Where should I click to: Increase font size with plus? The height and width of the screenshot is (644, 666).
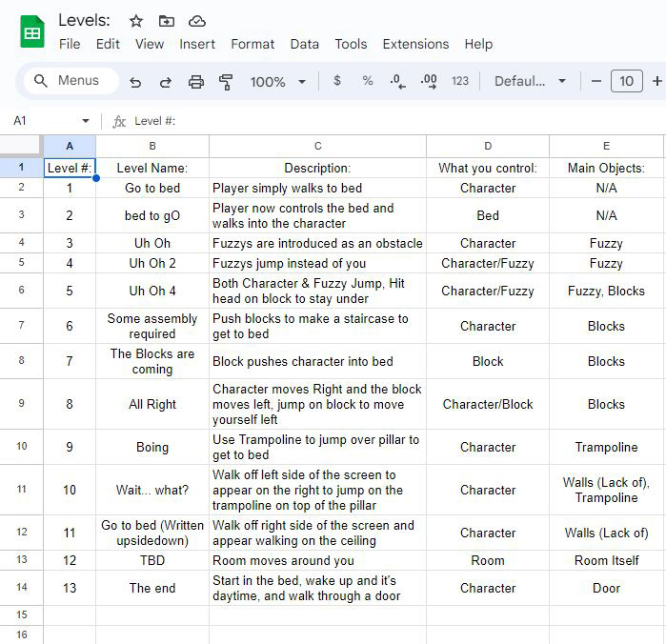[x=657, y=81]
